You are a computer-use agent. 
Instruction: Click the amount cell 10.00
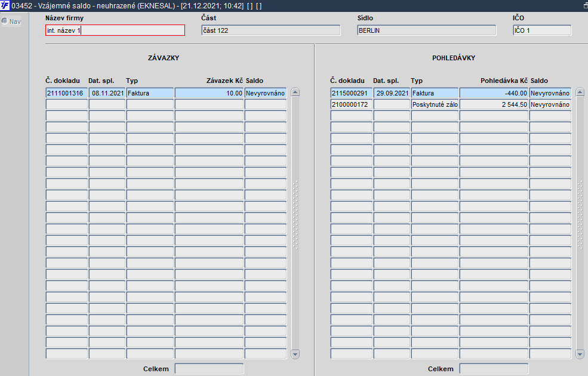[209, 93]
